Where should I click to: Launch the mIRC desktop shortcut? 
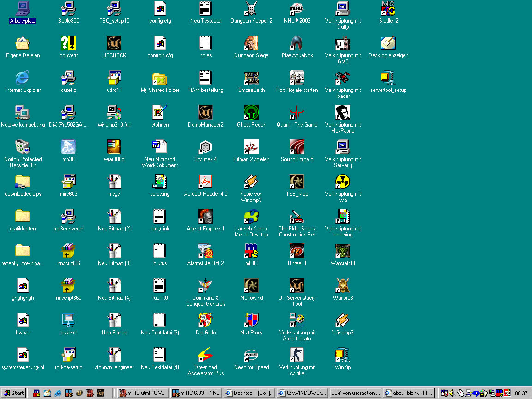[x=251, y=251]
